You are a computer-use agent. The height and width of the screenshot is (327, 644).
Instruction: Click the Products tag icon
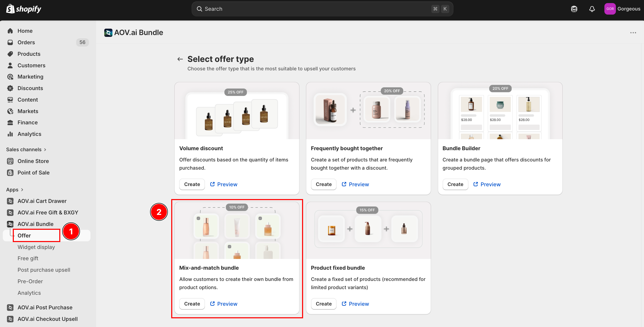tap(10, 54)
